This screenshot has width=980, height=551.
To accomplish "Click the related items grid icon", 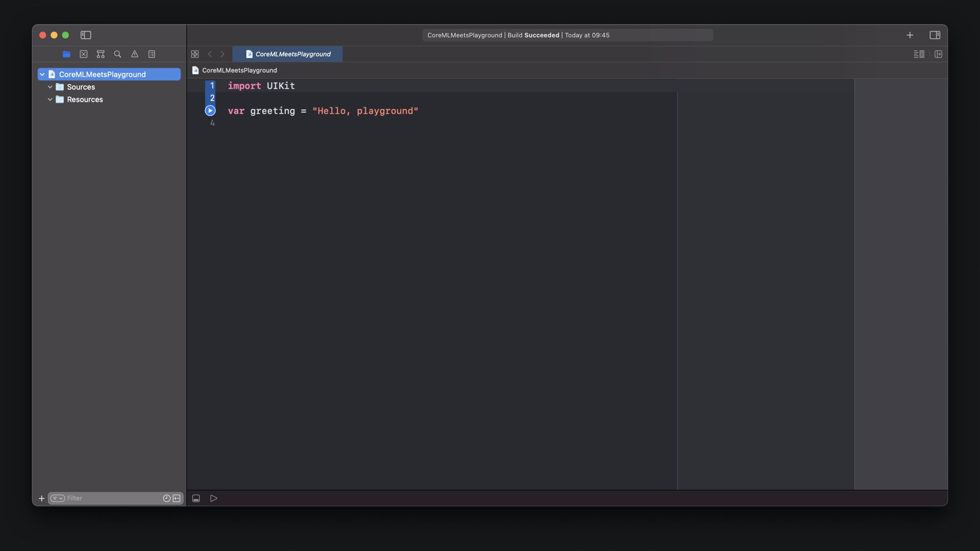I will [x=195, y=54].
